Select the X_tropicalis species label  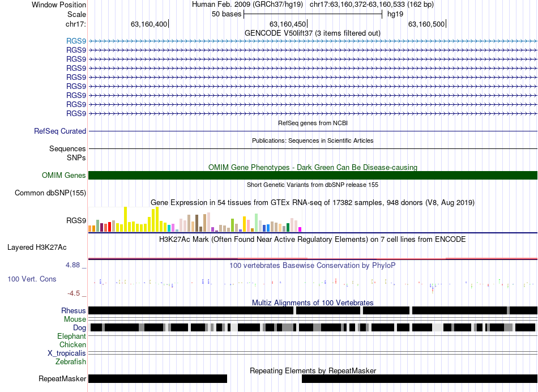(x=67, y=353)
